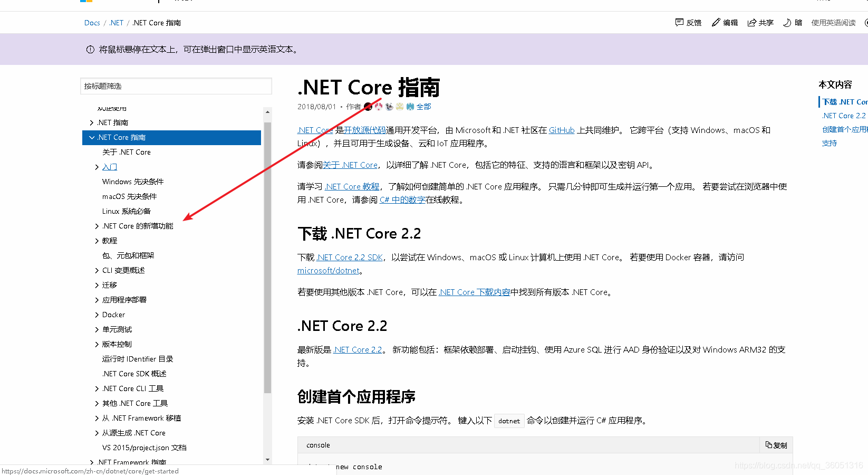Expand the 从 .NET Framework 移植 node
The height and width of the screenshot is (475, 868).
[97, 418]
